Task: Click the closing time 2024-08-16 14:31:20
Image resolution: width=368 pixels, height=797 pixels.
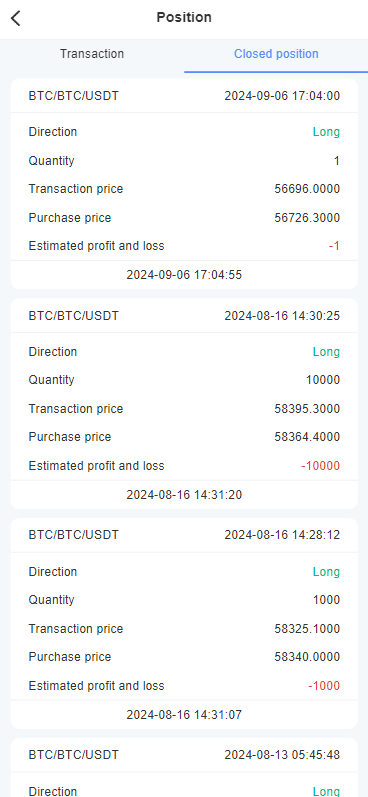Action: click(184, 495)
